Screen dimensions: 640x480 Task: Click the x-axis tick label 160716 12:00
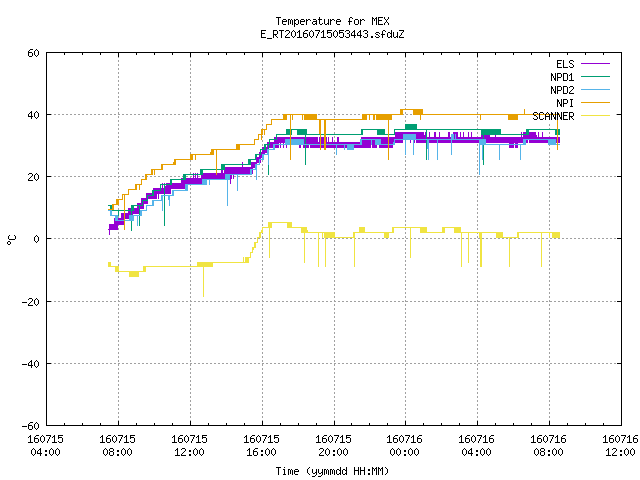click(x=620, y=446)
